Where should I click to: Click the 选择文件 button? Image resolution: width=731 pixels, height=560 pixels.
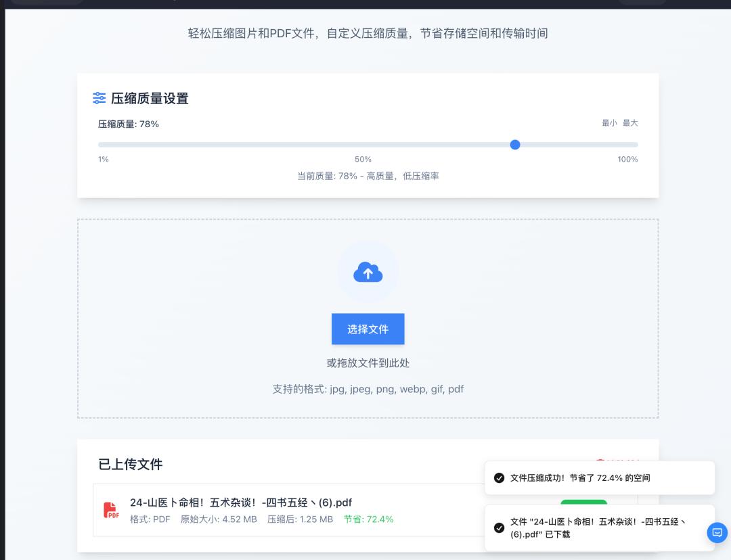368,329
